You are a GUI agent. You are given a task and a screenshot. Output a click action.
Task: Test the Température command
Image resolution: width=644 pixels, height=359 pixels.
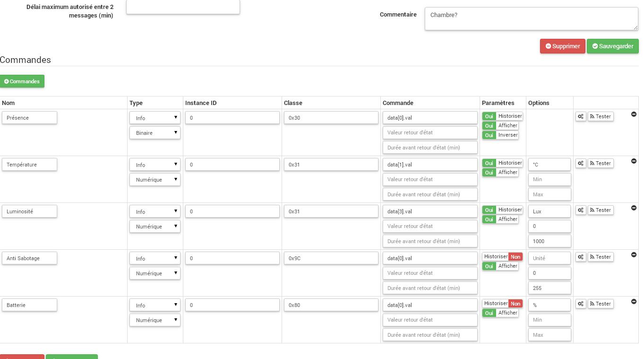[x=601, y=163]
